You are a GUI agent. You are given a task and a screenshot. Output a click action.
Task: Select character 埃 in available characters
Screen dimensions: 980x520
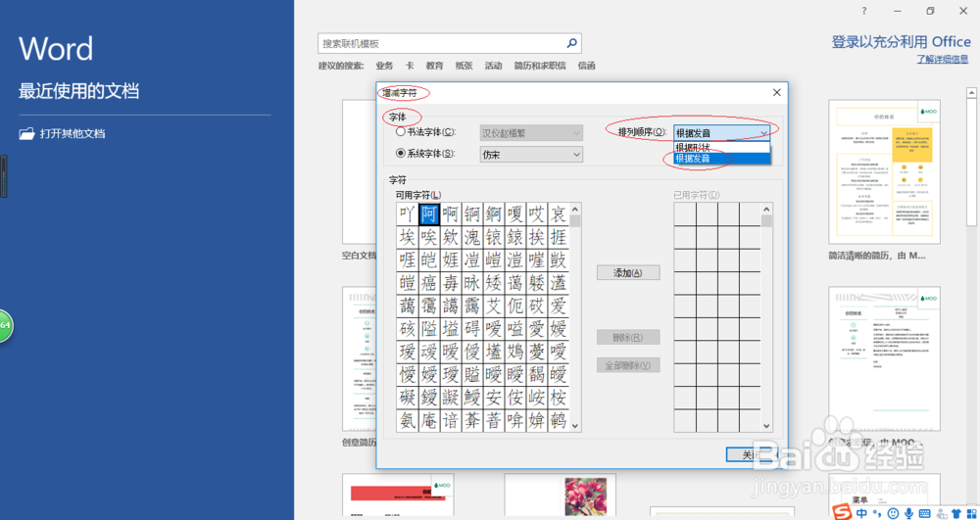click(x=408, y=237)
